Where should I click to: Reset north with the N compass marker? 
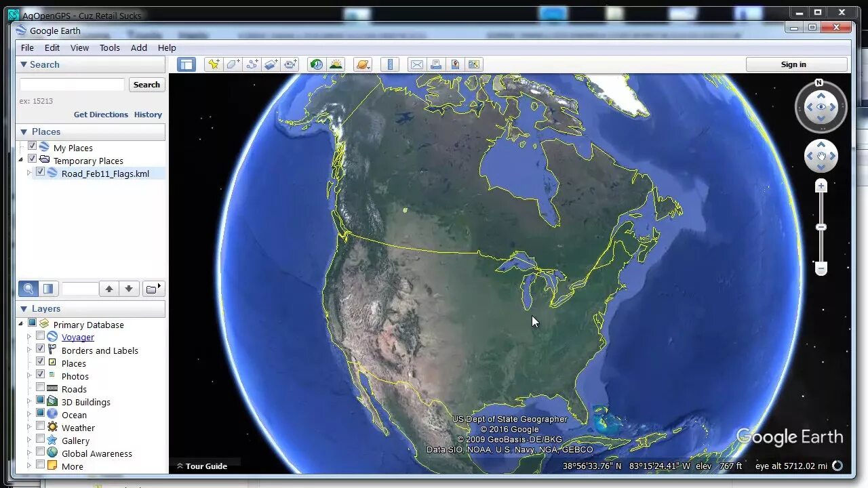pos(819,83)
